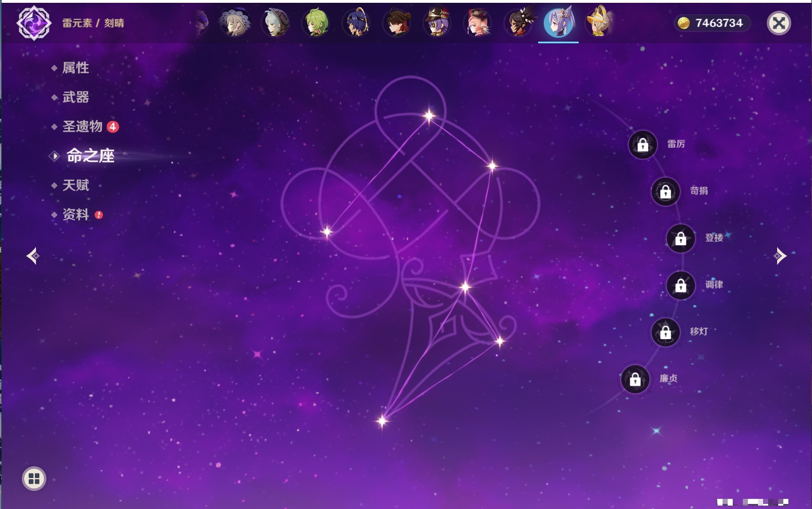Image resolution: width=812 pixels, height=509 pixels.
Task: Switch to green-haired Collei avatar
Action: [x=316, y=23]
